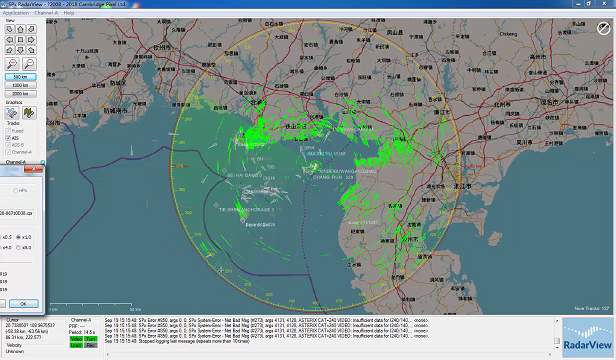Open the map graphics settings icon
616x360 pixels.
pyautogui.click(x=29, y=113)
